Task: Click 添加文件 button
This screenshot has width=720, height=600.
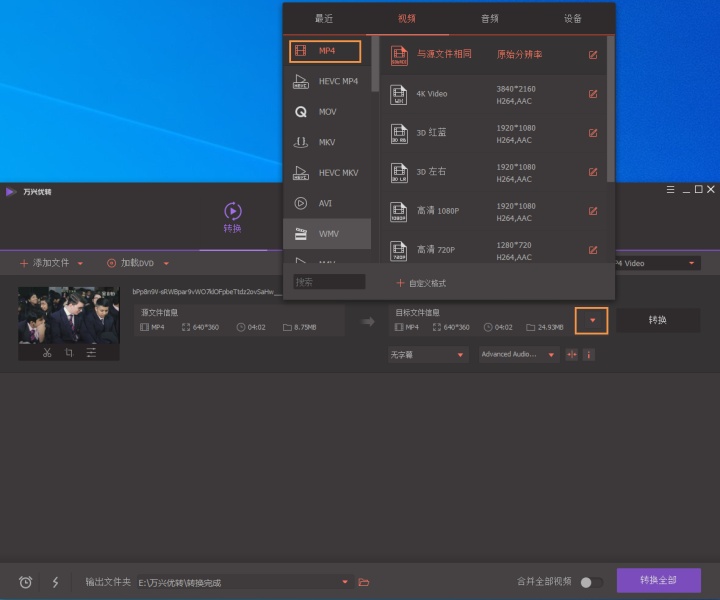Action: tap(45, 263)
